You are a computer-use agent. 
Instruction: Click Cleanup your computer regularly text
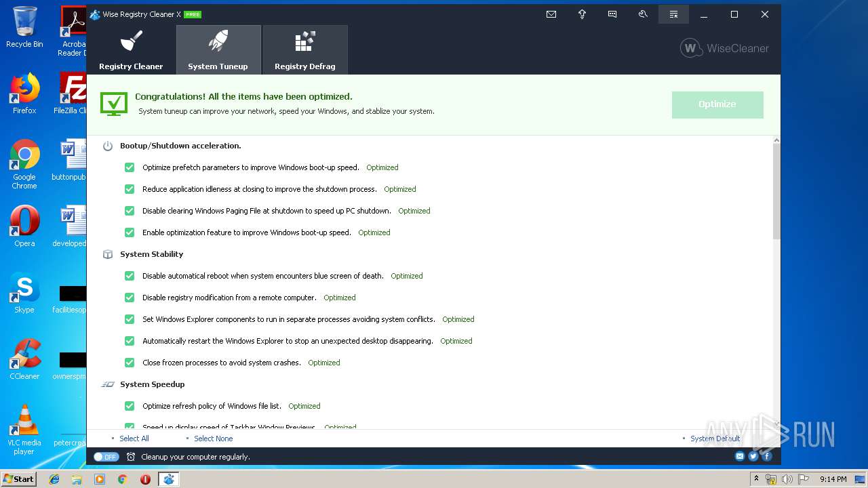click(195, 457)
